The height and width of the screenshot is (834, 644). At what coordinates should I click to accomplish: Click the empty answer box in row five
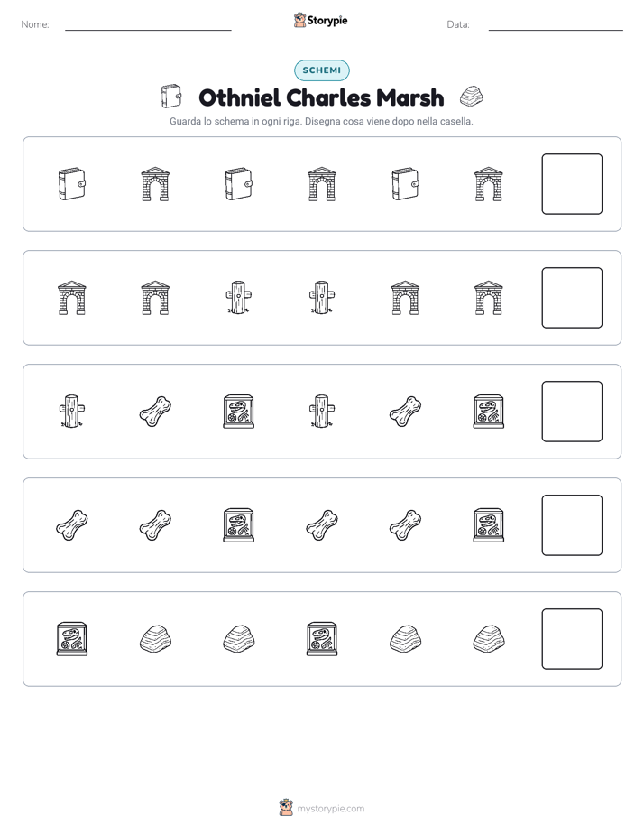[x=572, y=639]
